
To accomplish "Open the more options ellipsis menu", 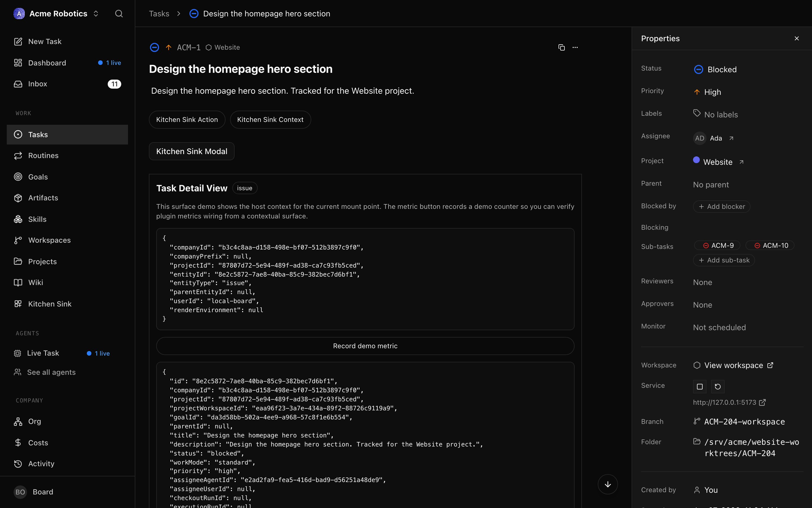I will pos(575,47).
